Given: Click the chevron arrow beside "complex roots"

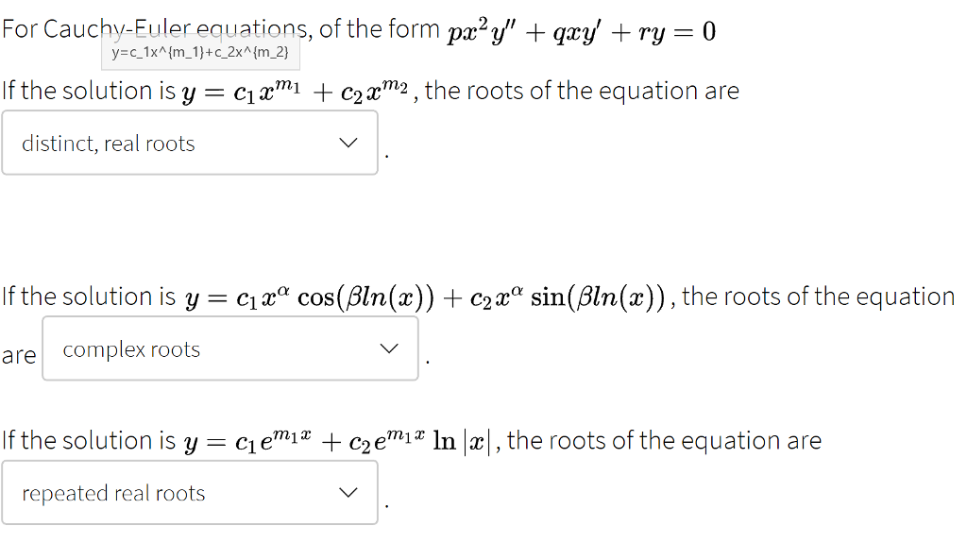Looking at the screenshot, I should pyautogui.click(x=389, y=348).
